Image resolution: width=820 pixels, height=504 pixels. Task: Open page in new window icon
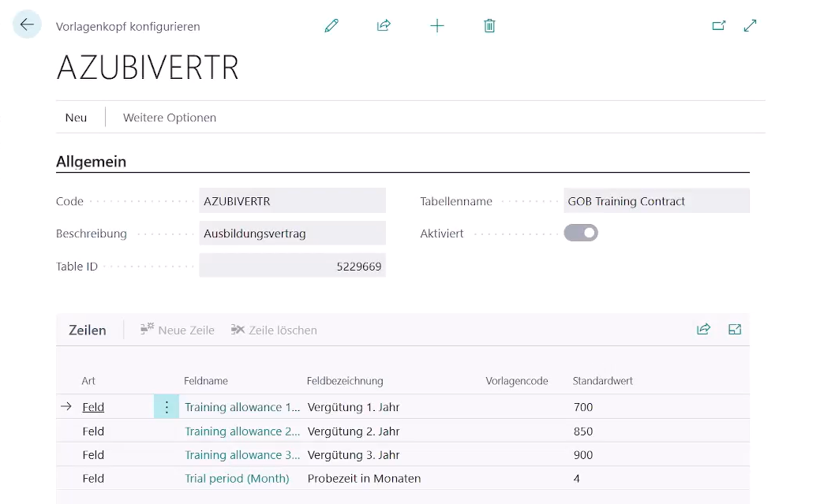(718, 26)
